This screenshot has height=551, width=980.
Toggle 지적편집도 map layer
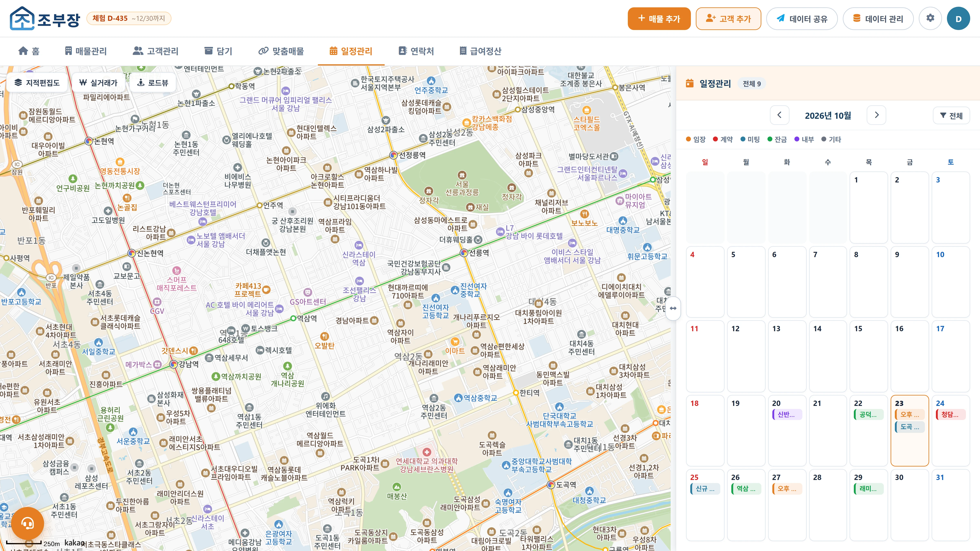point(37,82)
